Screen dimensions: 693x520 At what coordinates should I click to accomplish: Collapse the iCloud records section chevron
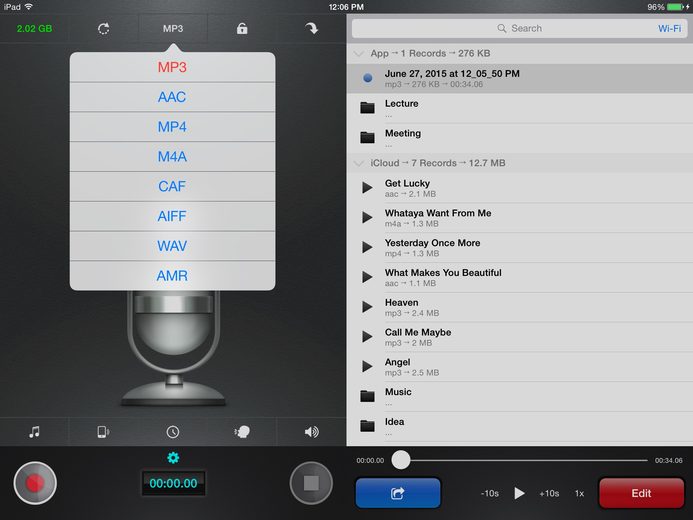pyautogui.click(x=359, y=163)
